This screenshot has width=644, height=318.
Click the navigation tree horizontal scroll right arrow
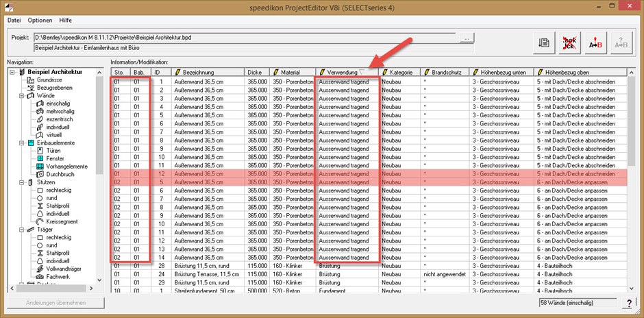91,289
